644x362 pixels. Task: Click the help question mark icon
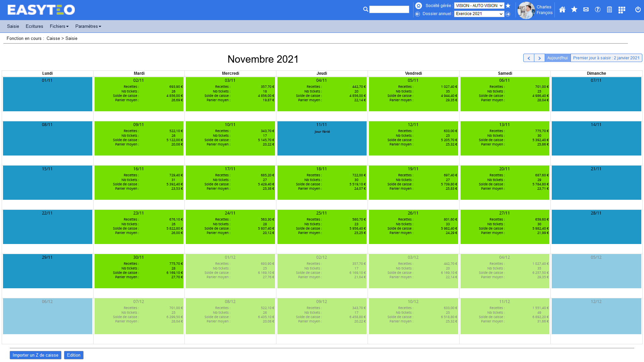tap(598, 10)
